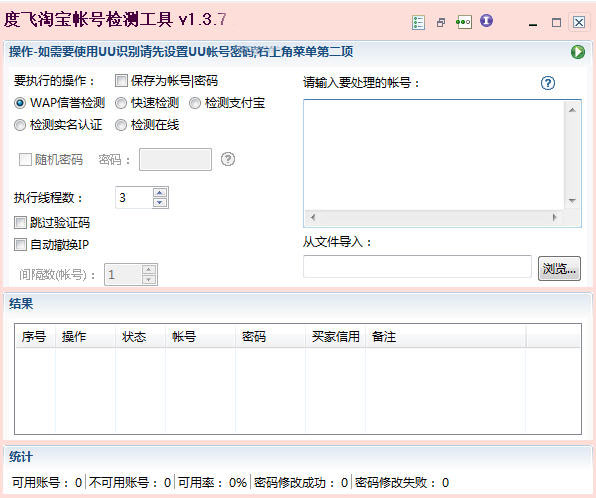Sort results by 操作 column header

point(86,336)
